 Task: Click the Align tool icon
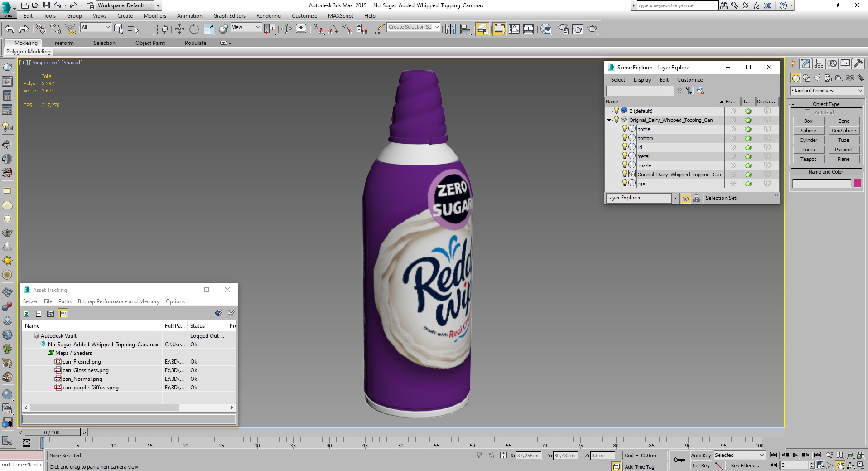[x=465, y=29]
